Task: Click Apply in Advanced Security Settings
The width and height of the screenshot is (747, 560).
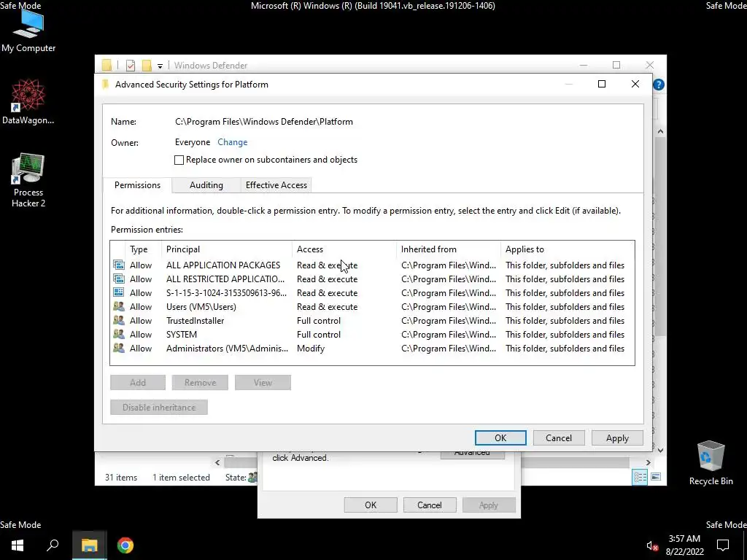Action: pyautogui.click(x=617, y=438)
